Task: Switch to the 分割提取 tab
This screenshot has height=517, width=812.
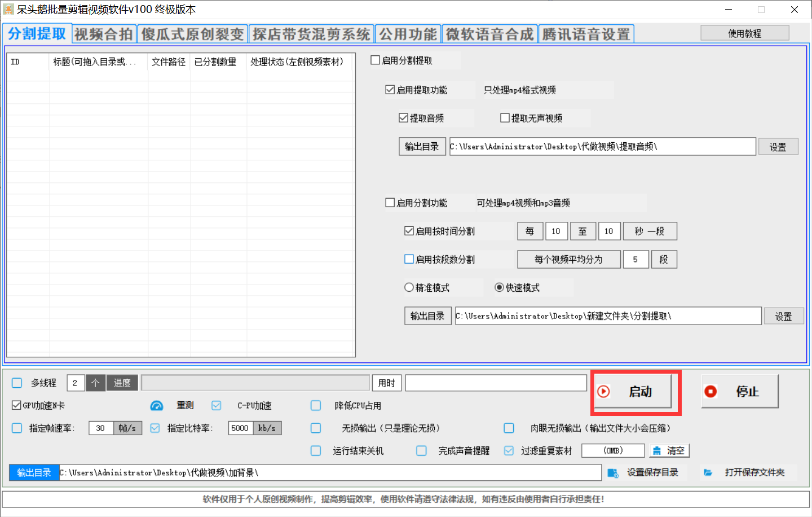Action: click(x=37, y=33)
